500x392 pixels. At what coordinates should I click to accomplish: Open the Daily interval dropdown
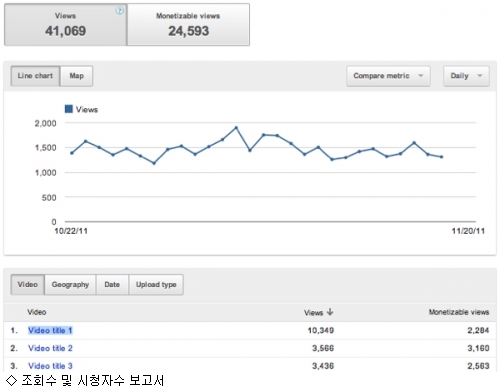pos(466,76)
